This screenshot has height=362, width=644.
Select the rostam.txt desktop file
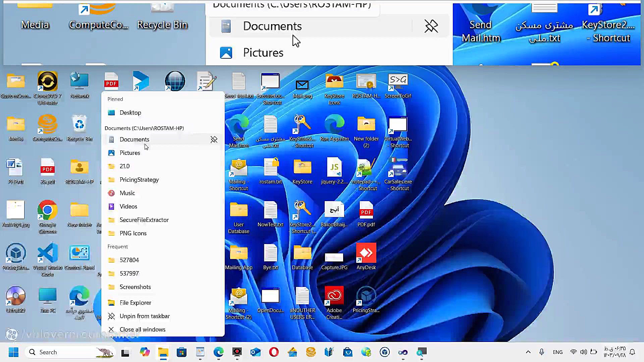(x=270, y=171)
